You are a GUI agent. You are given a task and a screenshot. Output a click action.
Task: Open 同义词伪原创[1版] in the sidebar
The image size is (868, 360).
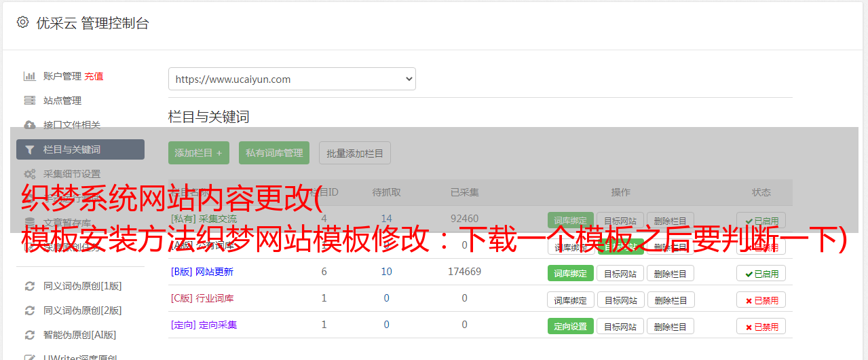tap(83, 286)
